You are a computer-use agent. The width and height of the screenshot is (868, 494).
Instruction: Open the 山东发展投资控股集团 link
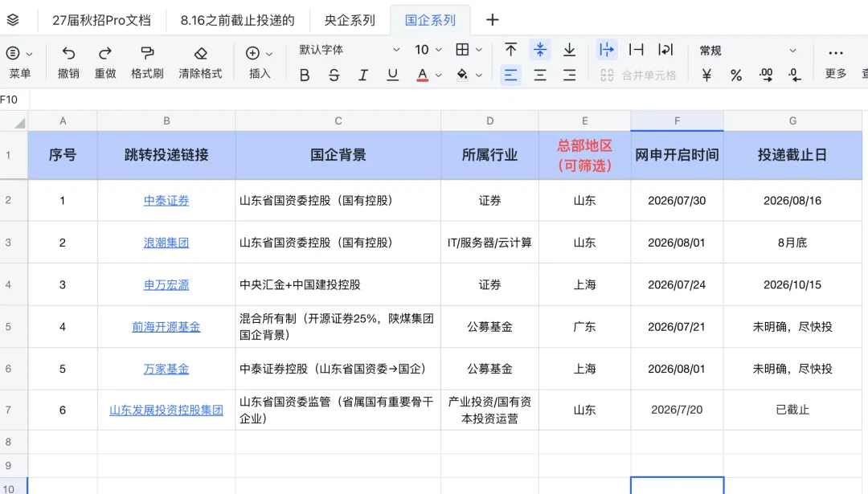pyautogui.click(x=166, y=410)
